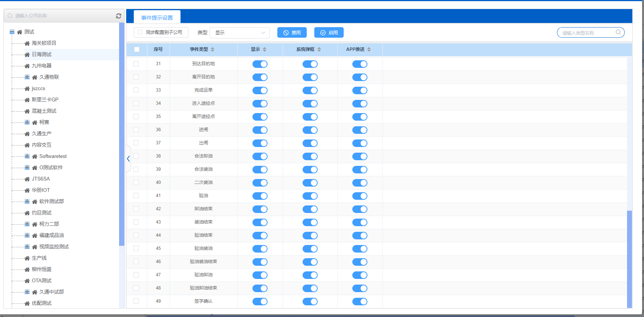
Task: Expand the 软件测试部 tree node
Action: (27, 201)
